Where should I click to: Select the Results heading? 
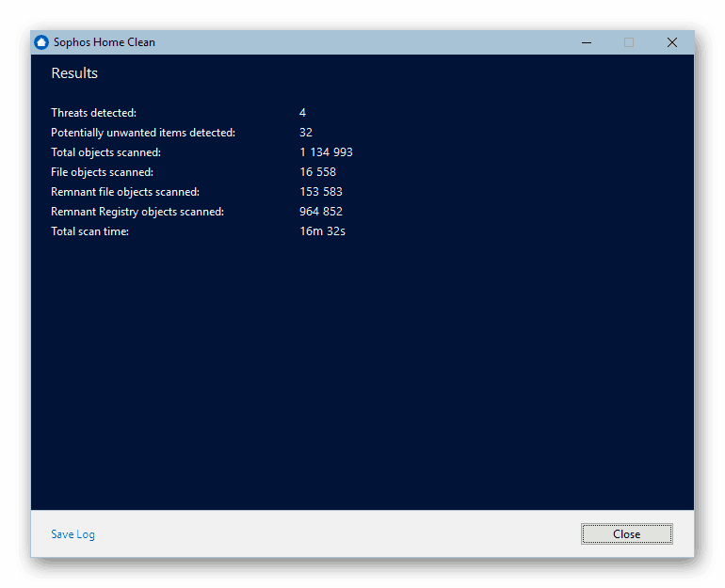tap(74, 73)
